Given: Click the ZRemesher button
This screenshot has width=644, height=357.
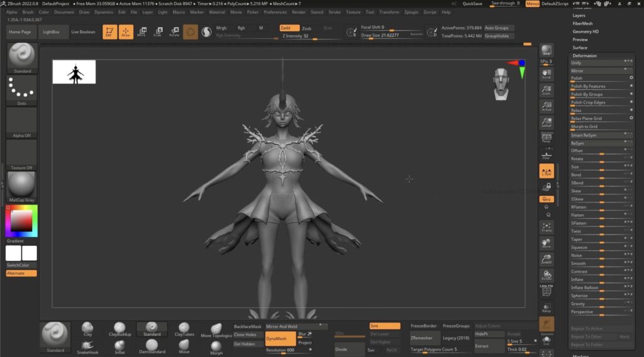Looking at the screenshot, I should coord(421,338).
